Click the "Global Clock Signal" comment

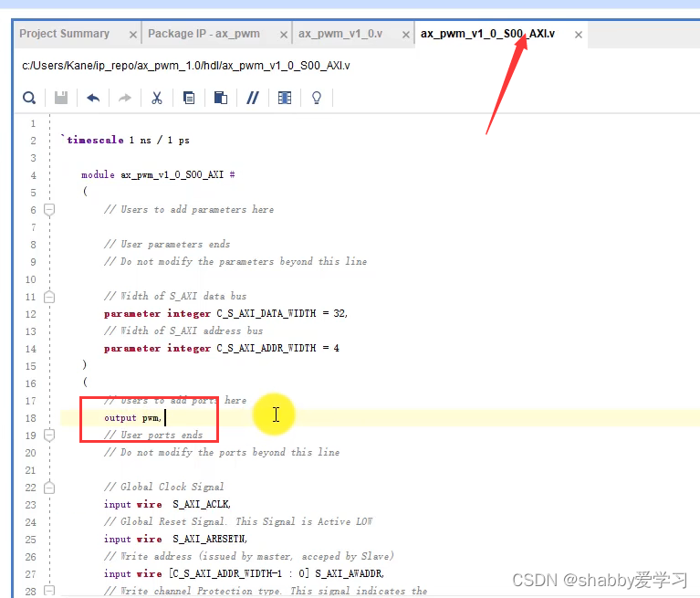tap(164, 487)
